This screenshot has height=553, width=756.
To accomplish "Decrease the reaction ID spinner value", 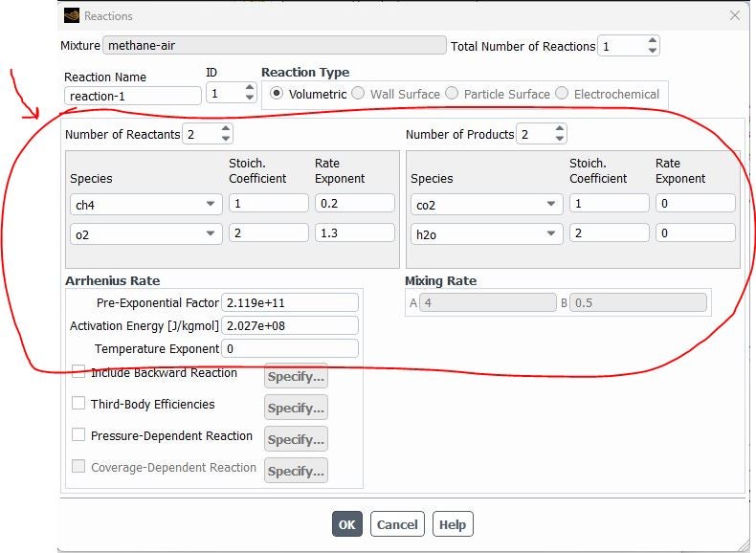I will 250,98.
